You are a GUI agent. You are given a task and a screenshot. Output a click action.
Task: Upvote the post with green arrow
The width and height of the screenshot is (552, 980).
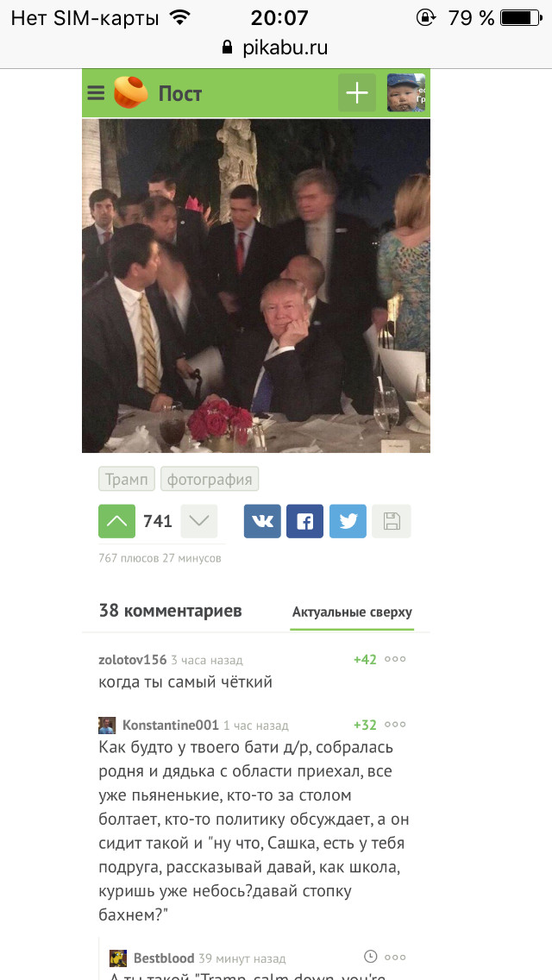coord(117,521)
